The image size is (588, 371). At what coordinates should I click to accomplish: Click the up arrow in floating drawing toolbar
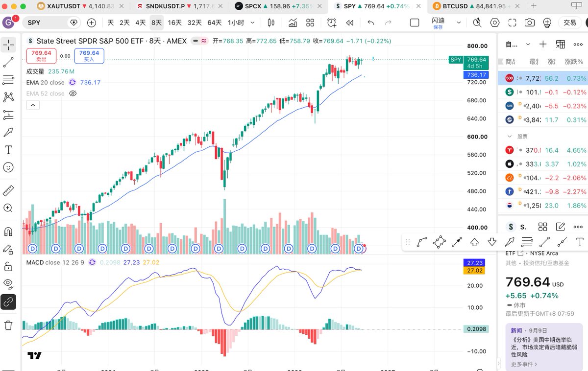click(474, 242)
